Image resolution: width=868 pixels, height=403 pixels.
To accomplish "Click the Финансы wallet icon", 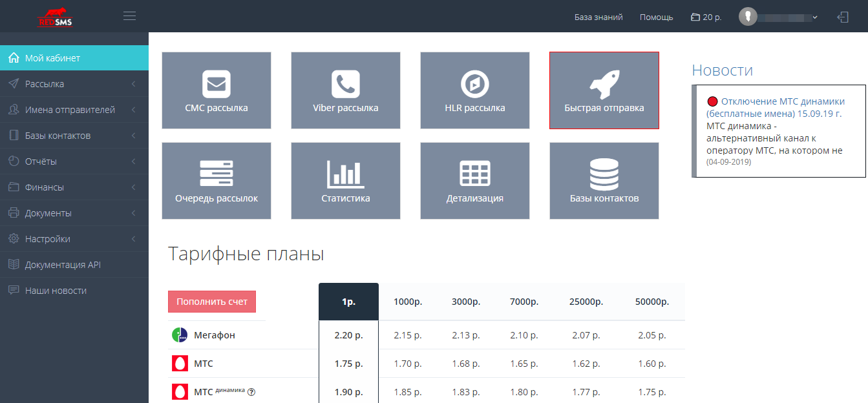I will point(14,187).
